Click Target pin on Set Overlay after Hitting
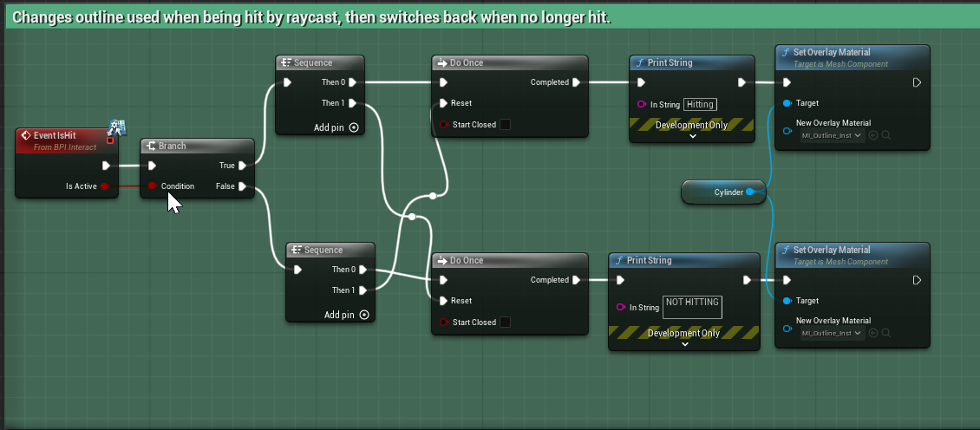980x430 pixels. 787,102
